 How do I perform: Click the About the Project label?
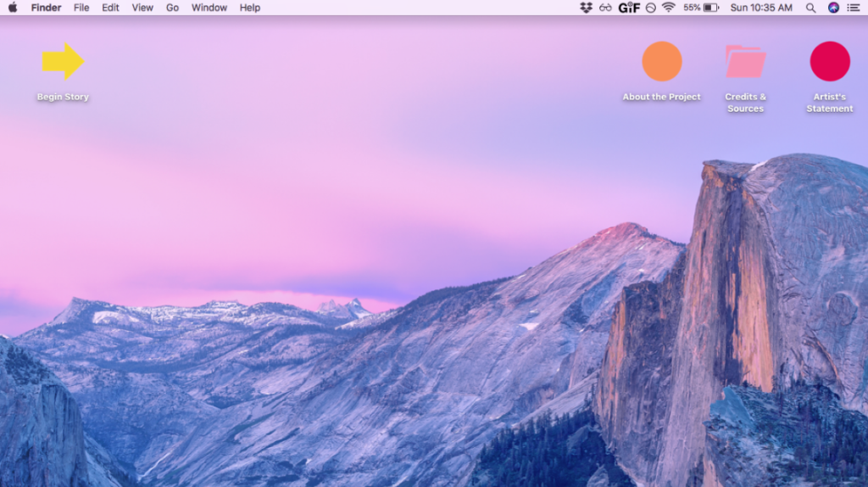(x=661, y=97)
